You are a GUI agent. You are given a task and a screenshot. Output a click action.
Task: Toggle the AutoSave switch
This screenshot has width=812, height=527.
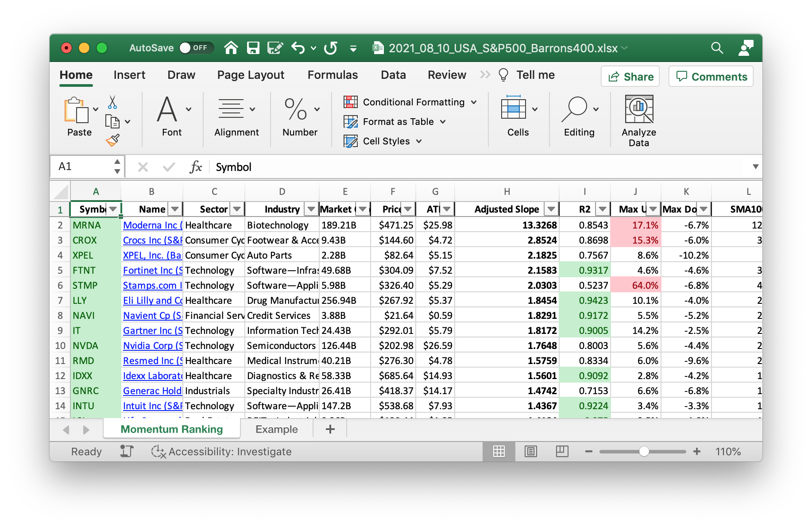point(196,48)
